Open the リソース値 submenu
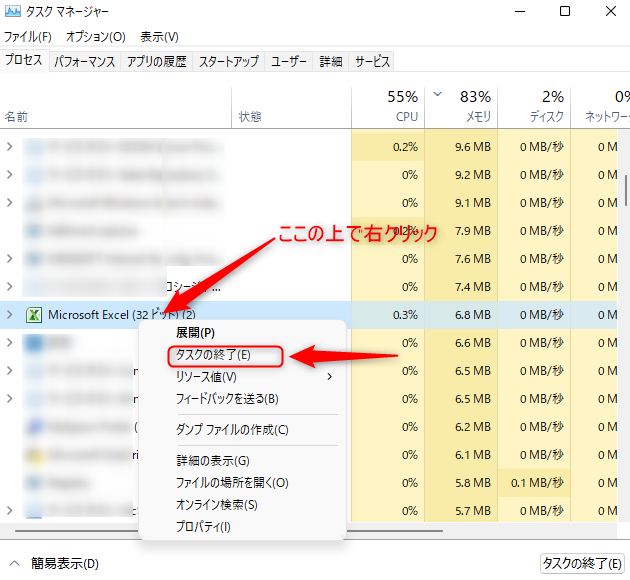This screenshot has width=630, height=580. (207, 377)
